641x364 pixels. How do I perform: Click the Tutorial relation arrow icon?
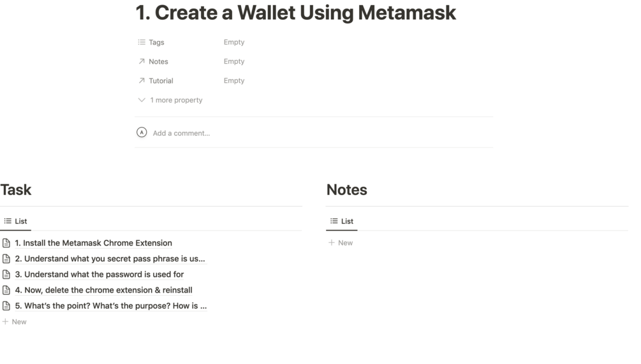click(142, 81)
